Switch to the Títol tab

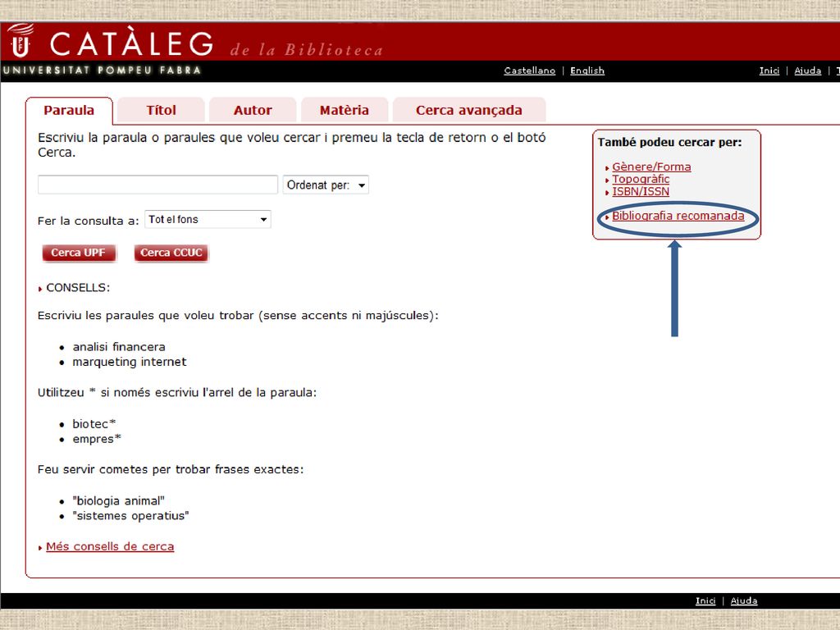[162, 111]
